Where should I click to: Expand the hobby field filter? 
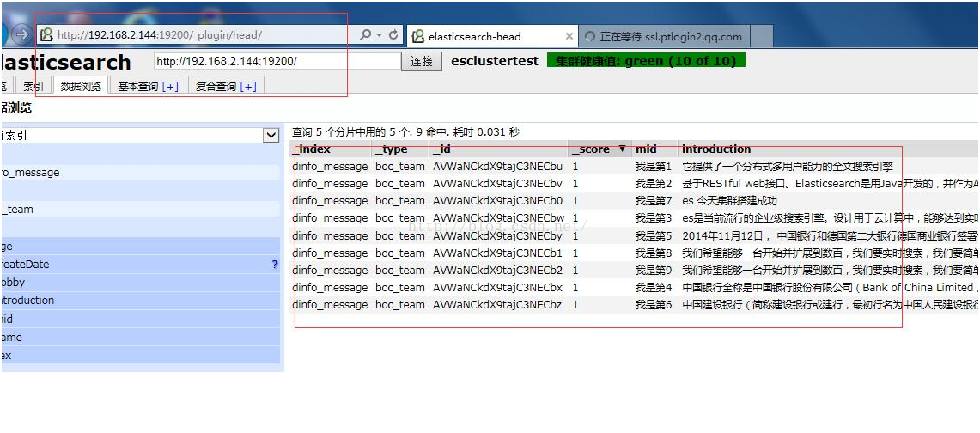139,283
